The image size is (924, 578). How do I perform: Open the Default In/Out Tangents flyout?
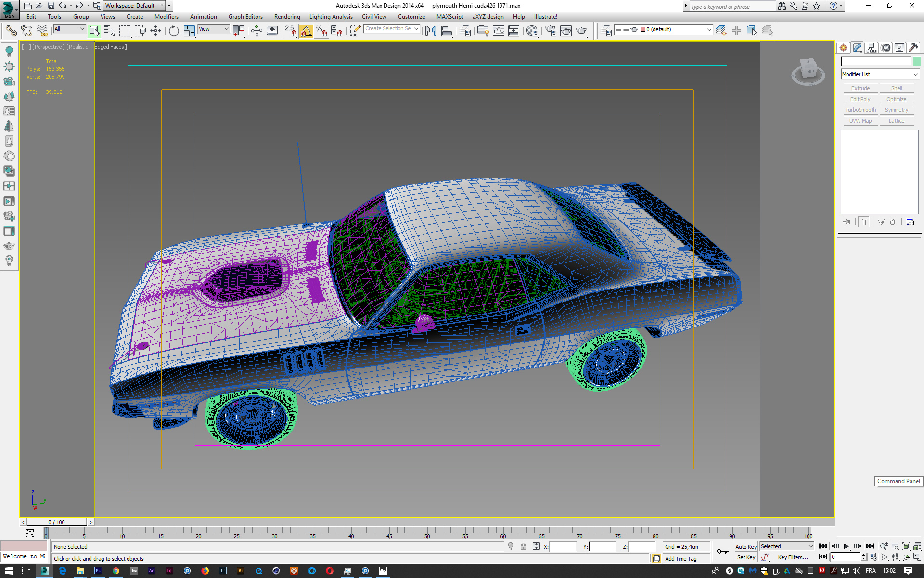click(x=765, y=557)
